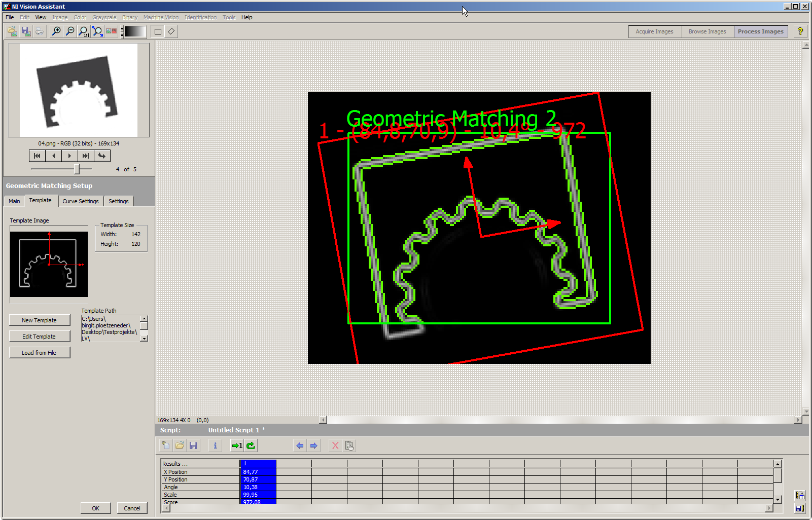
Task: Click the image view horizontal scroll left arrow
Action: [x=323, y=420]
